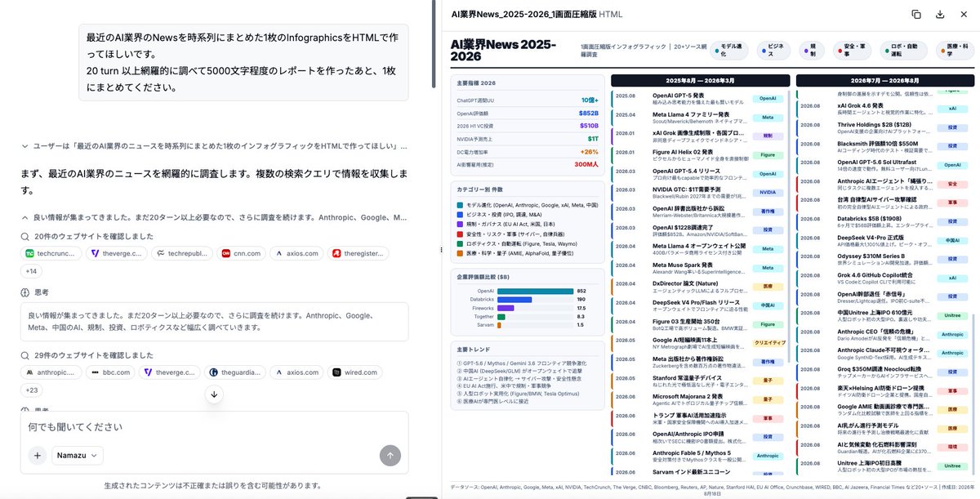The height and width of the screenshot is (499, 980).
Task: Select the 安全・軍事 category pill
Action: [x=854, y=49]
